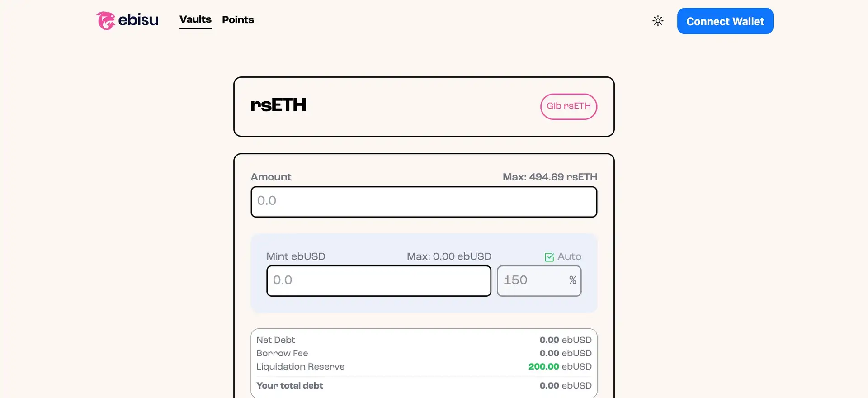Click the Max: 0.00 ebUSD label
868x398 pixels.
[449, 256]
